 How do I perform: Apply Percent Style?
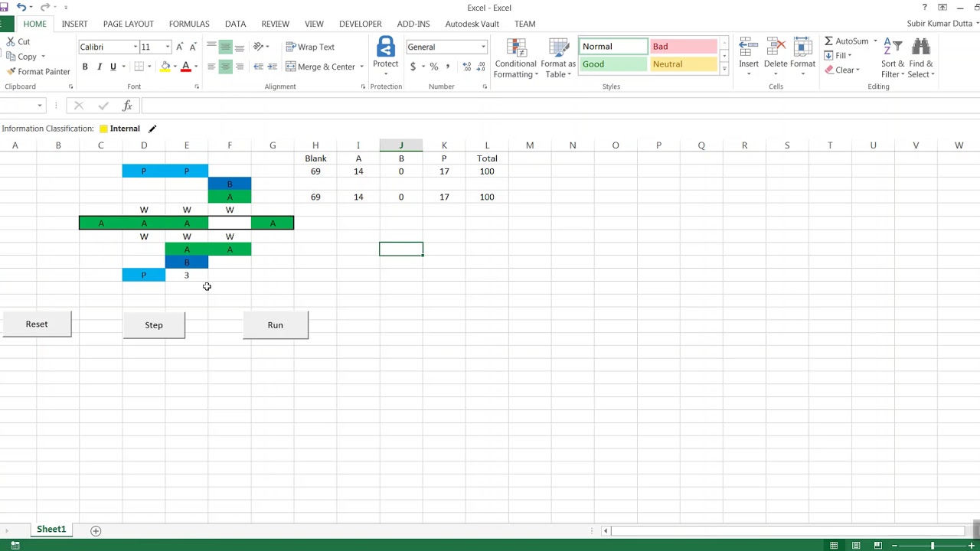coord(434,67)
